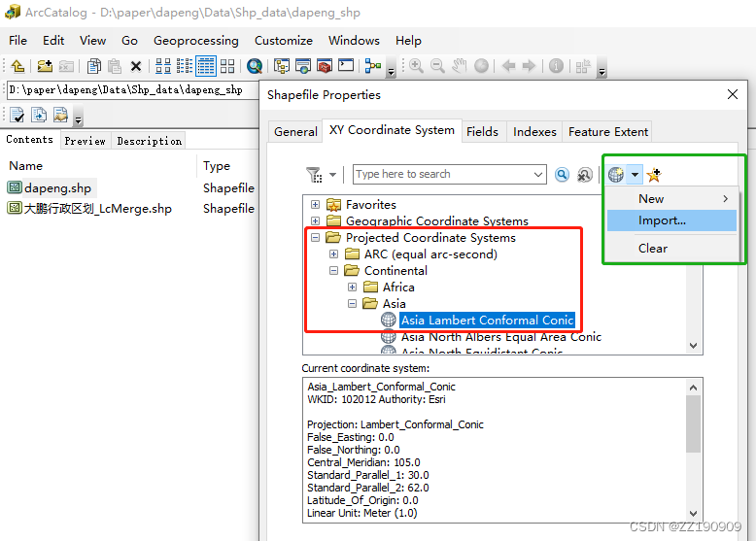Switch to Thumbnails view icon

[x=227, y=66]
